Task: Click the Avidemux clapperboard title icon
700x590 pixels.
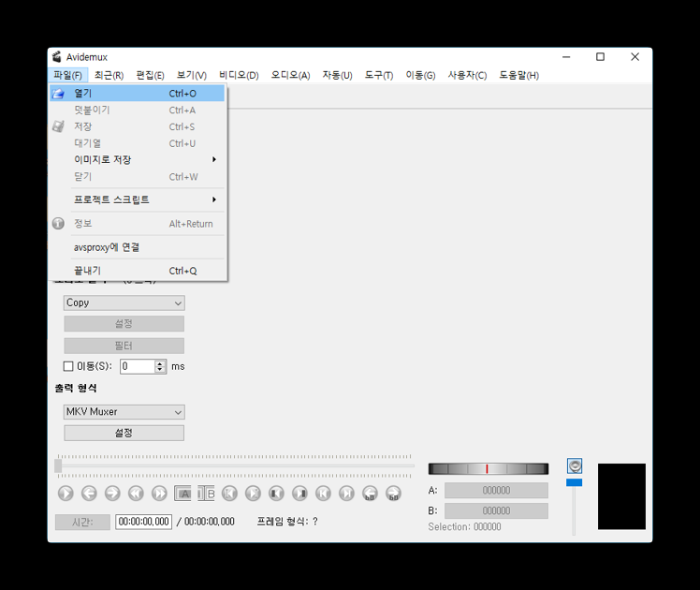Action: tap(57, 57)
